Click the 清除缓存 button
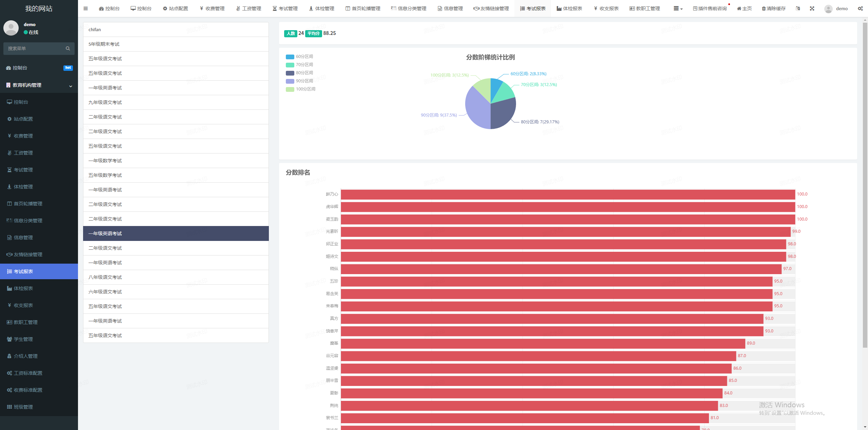This screenshot has height=430, width=868. pyautogui.click(x=773, y=8)
